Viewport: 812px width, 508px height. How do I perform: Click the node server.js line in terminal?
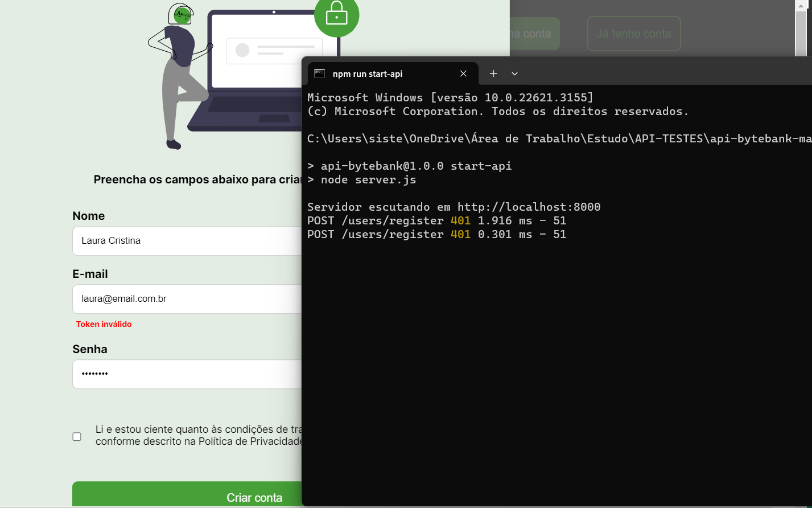pyautogui.click(x=362, y=179)
